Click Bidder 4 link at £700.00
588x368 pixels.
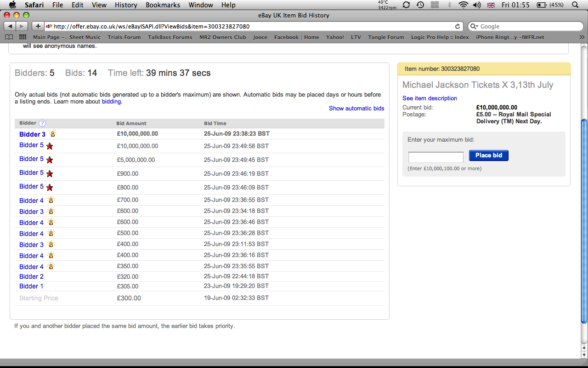pos(31,201)
